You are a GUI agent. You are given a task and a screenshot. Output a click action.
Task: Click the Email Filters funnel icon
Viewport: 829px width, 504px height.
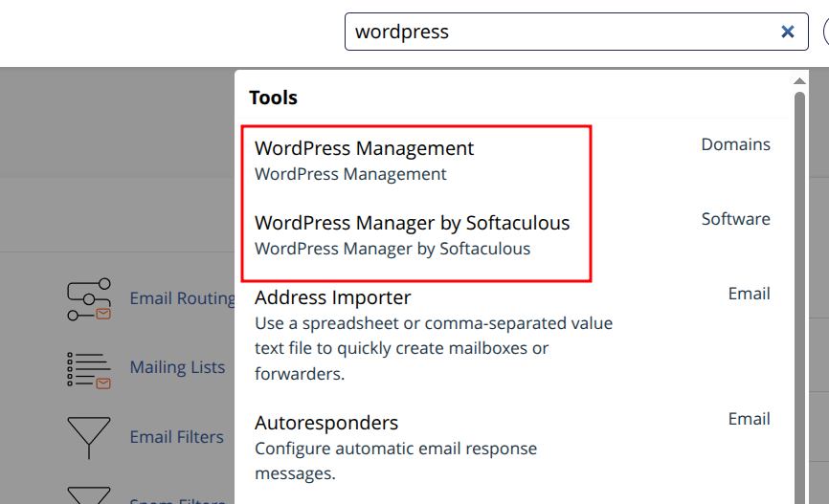88,437
